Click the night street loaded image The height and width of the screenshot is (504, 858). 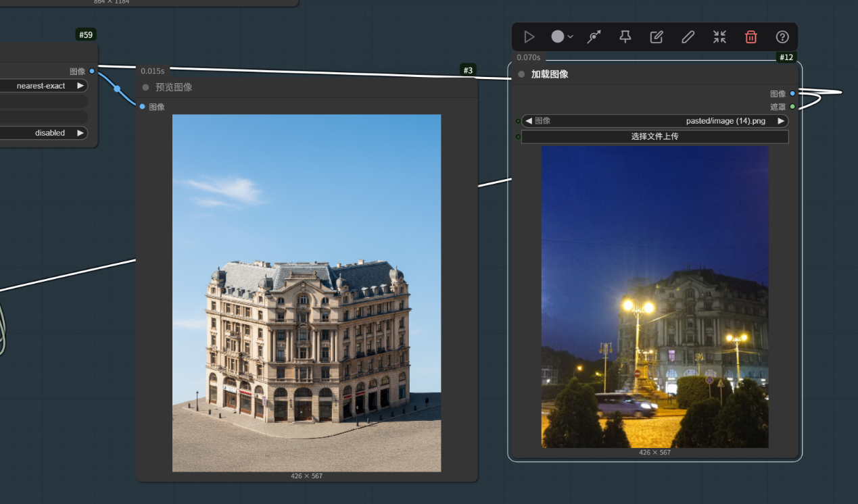(x=654, y=297)
